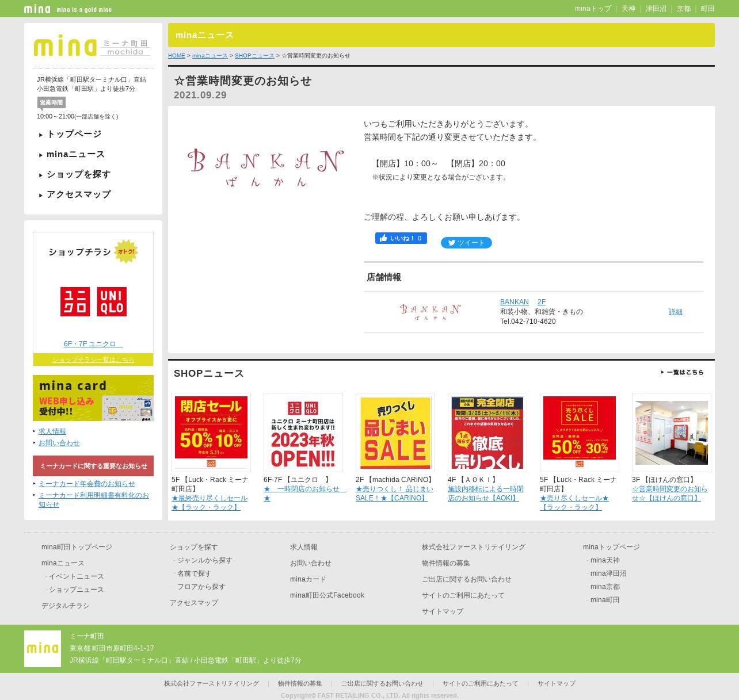Image resolution: width=739 pixels, height=700 pixels.
Task: Open the 求人情報 sidebar link
Action: [x=52, y=431]
